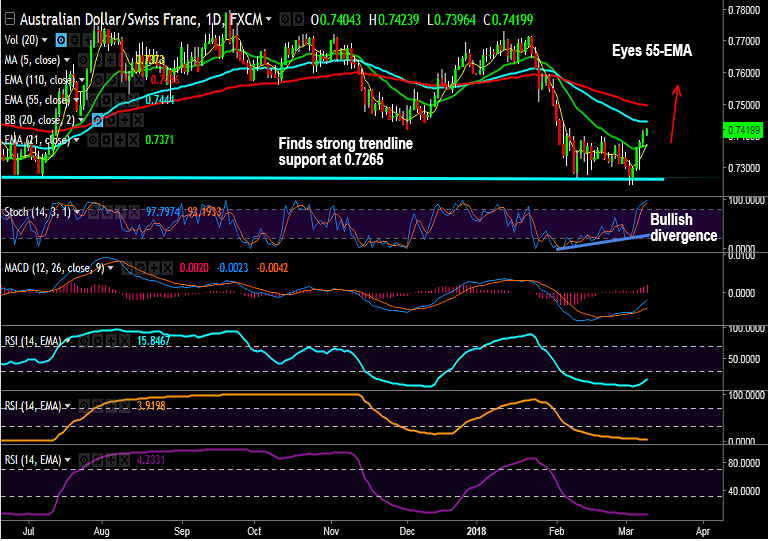
Task: Remove BB (20, close, 2) with X icon
Action: pyautogui.click(x=138, y=120)
